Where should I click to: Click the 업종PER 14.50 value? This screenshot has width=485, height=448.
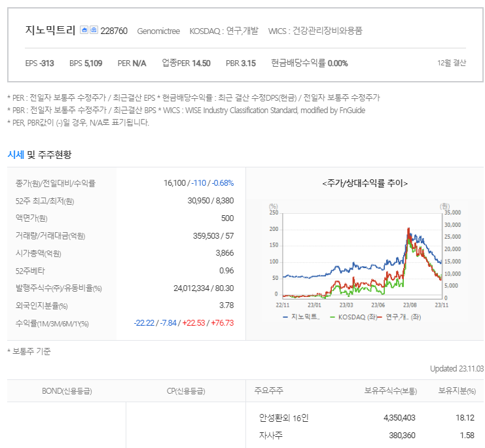(x=186, y=63)
